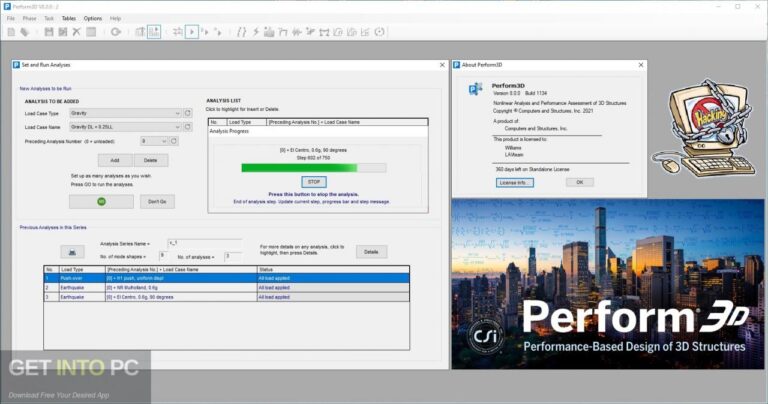
Task: Click License Info button in About Perform3D
Action: click(515, 183)
